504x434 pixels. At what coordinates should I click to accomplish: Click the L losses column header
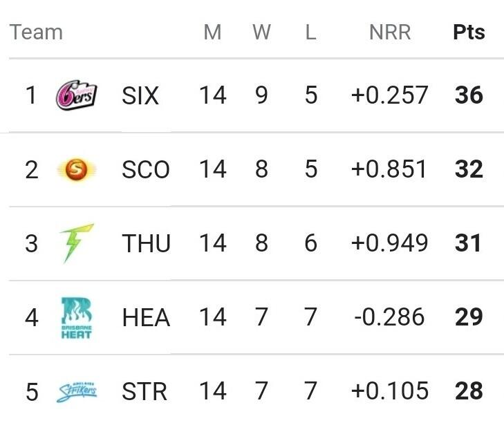310,32
